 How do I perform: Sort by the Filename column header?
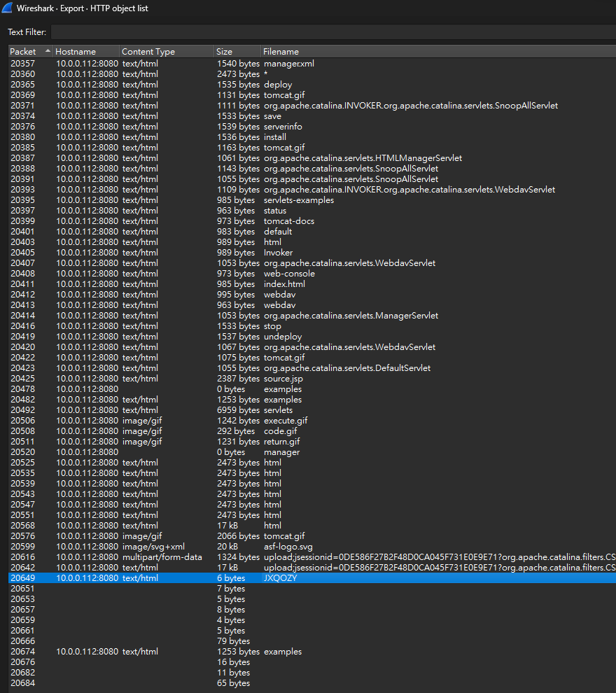coord(438,52)
